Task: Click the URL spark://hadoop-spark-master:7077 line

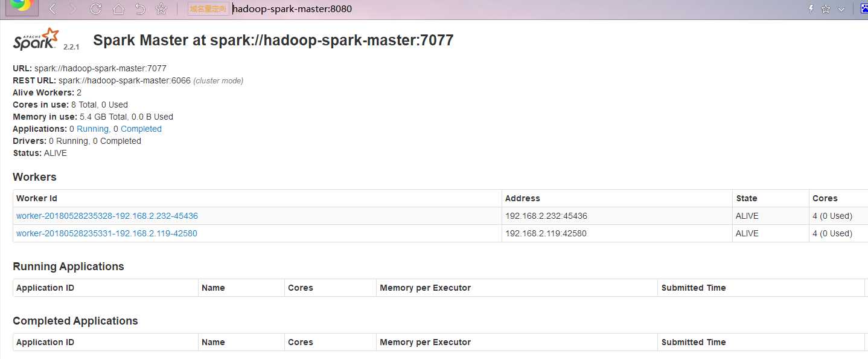Action: pyautogui.click(x=89, y=68)
